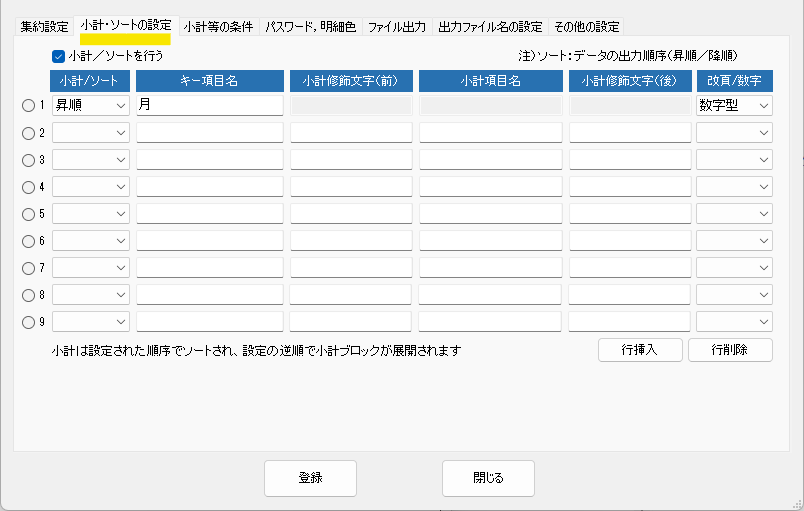Open the 昇順 sort dropdown in row 1
This screenshot has width=804, height=511.
pyautogui.click(x=90, y=105)
